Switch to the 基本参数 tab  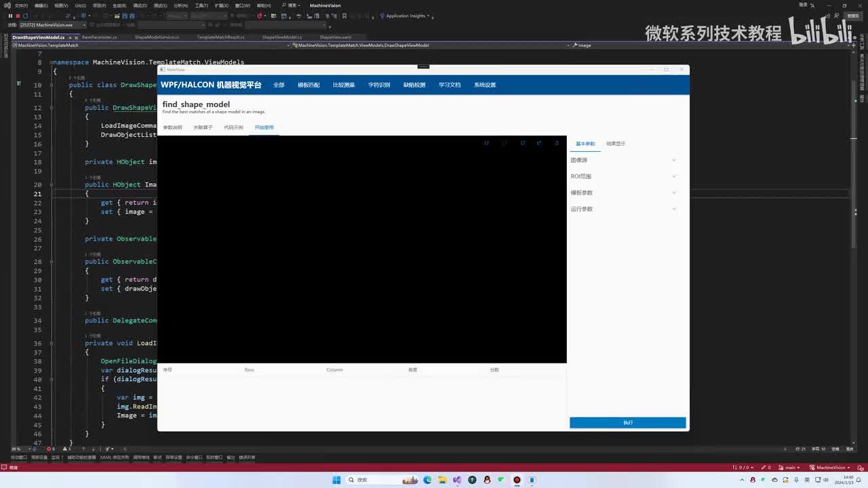[x=585, y=144]
